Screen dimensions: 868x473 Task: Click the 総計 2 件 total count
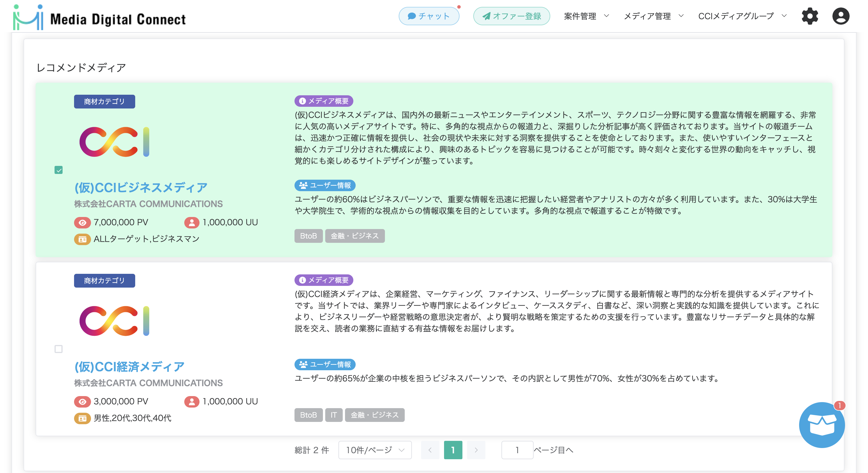coord(312,450)
